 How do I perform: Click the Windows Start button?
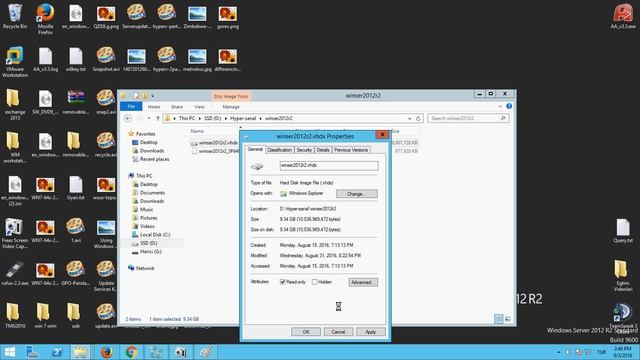pyautogui.click(x=10, y=352)
